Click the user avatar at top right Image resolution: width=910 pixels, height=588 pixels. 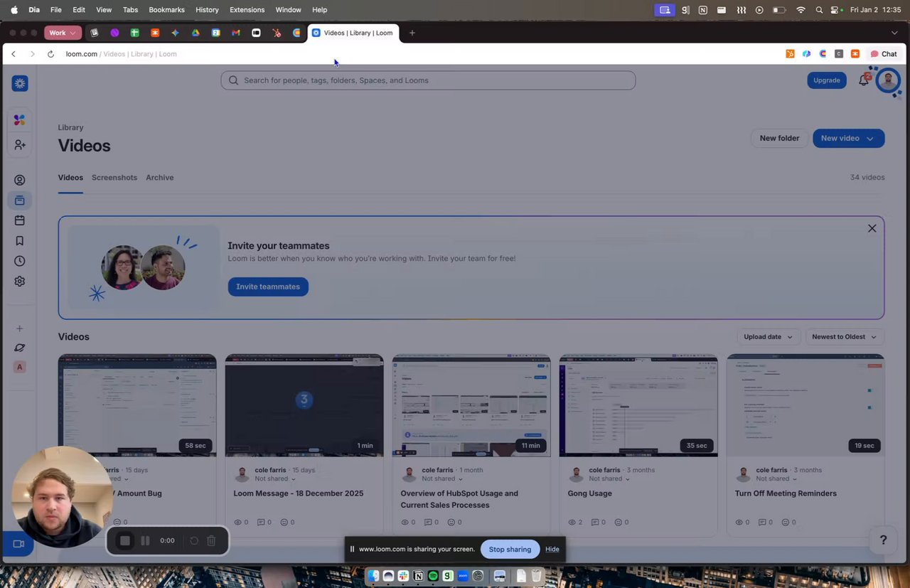coord(888,80)
